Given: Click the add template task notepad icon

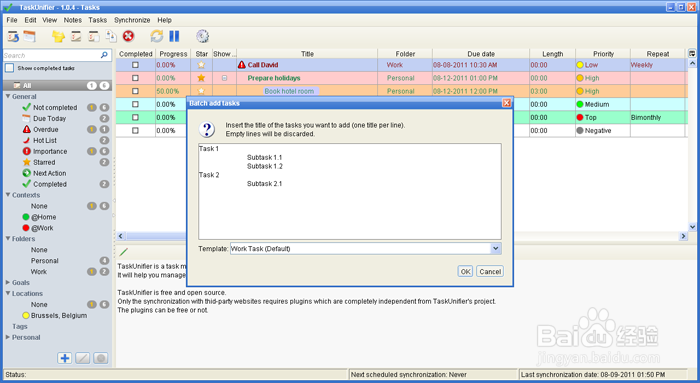Looking at the screenshot, I should (94, 36).
